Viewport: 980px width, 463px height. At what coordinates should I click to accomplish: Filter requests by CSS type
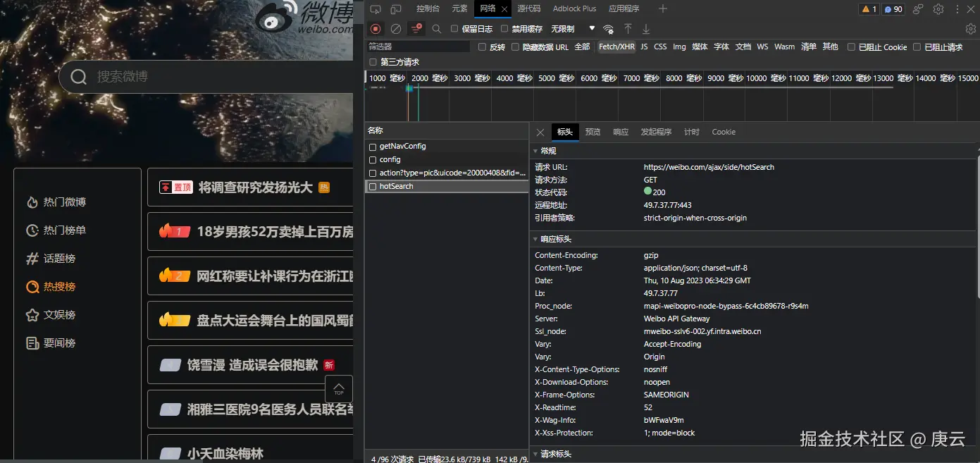click(x=660, y=47)
